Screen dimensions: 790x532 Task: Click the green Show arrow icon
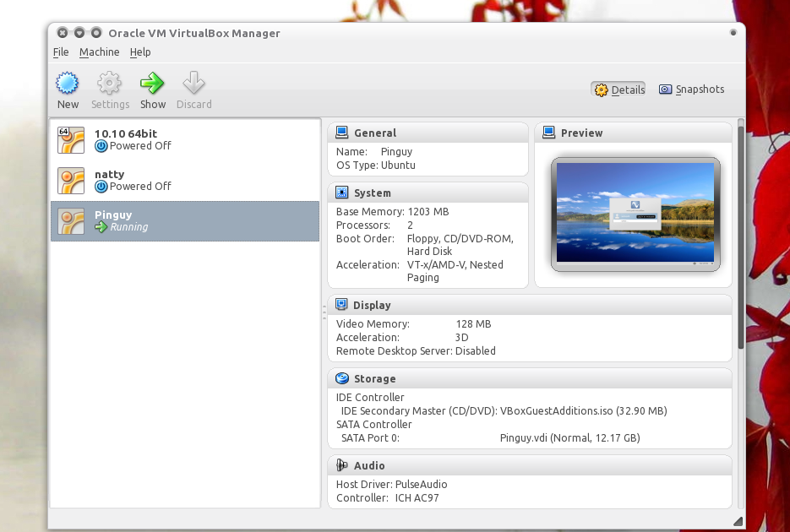(152, 83)
